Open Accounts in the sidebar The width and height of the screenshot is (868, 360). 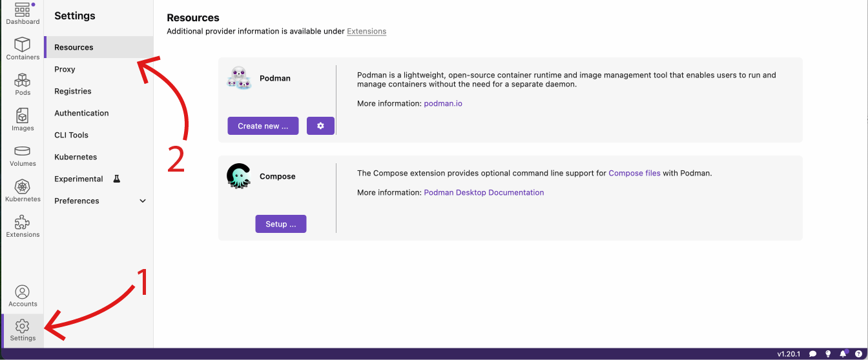(x=23, y=296)
